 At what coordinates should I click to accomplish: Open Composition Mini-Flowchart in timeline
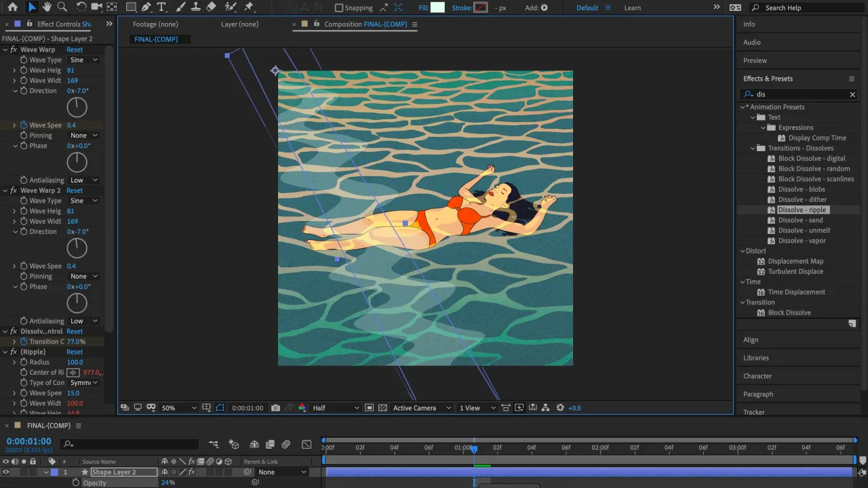(214, 445)
